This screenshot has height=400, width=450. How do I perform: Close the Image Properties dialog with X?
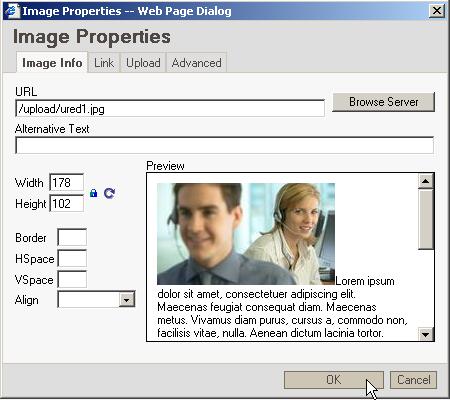click(437, 11)
